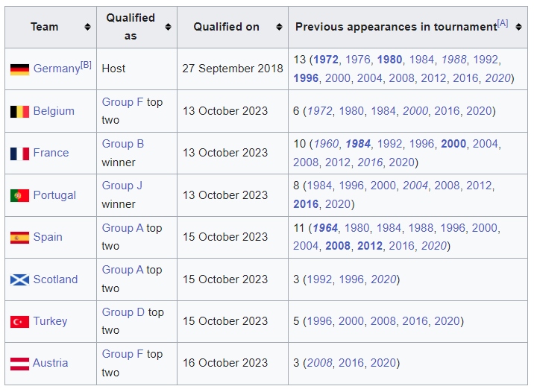Click the France flag icon
The image size is (534, 392).
[19, 154]
